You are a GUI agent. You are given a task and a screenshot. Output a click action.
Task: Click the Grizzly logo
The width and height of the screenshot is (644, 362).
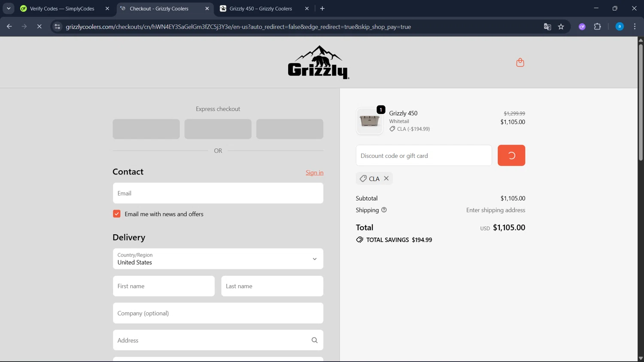(x=319, y=62)
